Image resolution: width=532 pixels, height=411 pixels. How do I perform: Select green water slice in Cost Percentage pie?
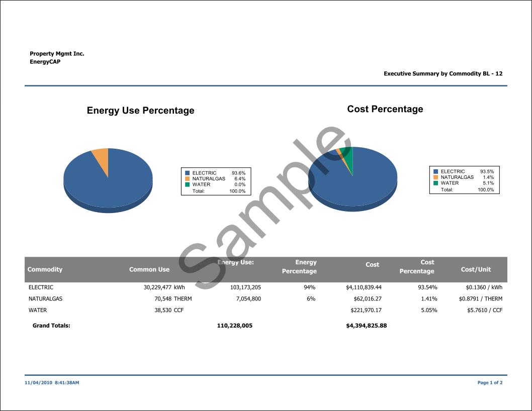click(348, 157)
